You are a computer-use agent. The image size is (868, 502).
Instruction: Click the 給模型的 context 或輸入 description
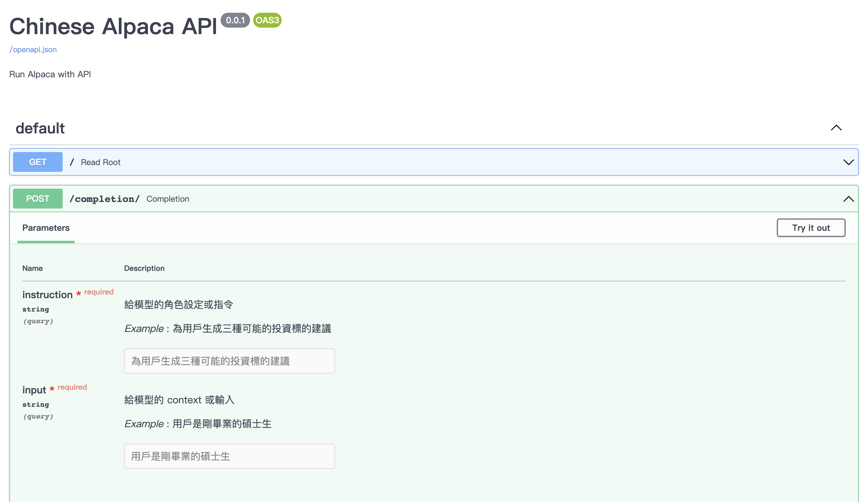[179, 400]
